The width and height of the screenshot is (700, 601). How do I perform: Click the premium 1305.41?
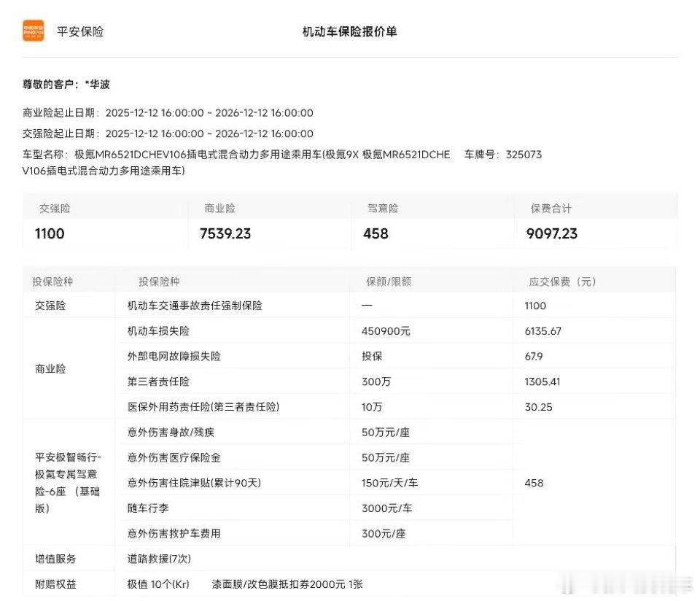(542, 381)
